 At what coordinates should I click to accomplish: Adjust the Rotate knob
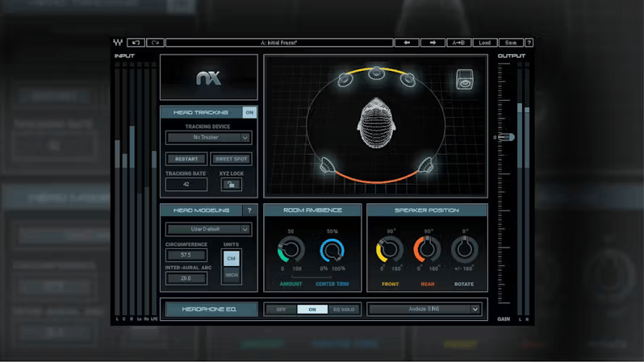point(465,249)
